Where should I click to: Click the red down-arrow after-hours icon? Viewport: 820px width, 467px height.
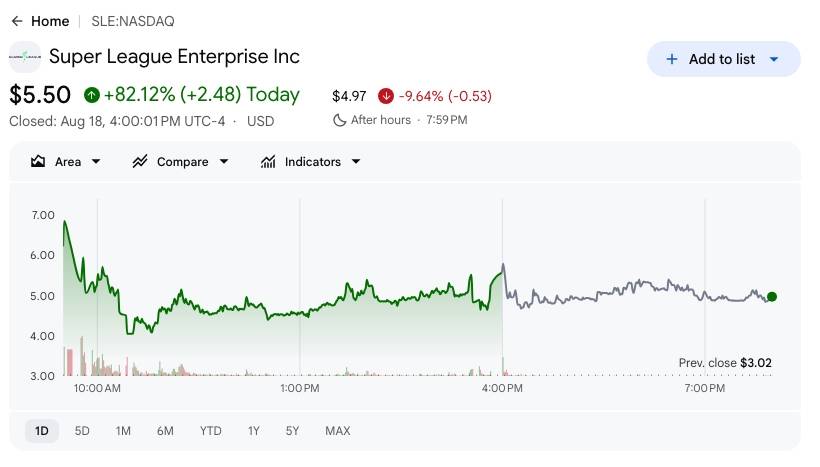tap(385, 96)
